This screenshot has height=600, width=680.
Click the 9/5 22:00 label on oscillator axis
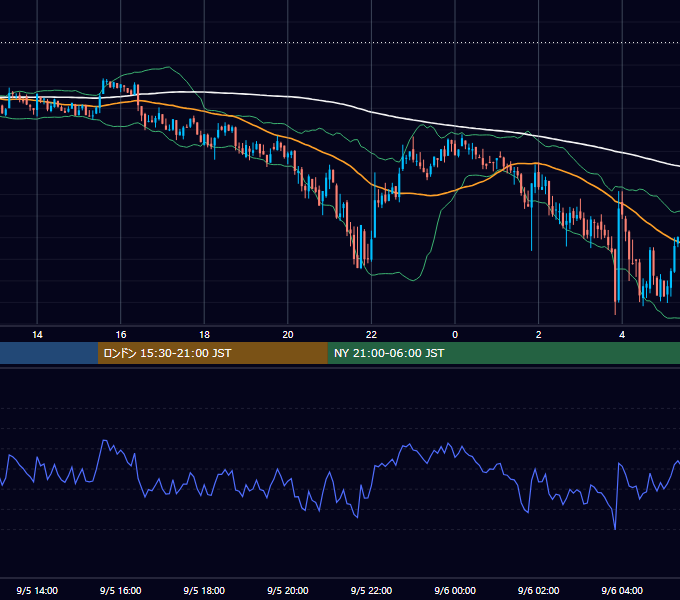tap(371, 590)
